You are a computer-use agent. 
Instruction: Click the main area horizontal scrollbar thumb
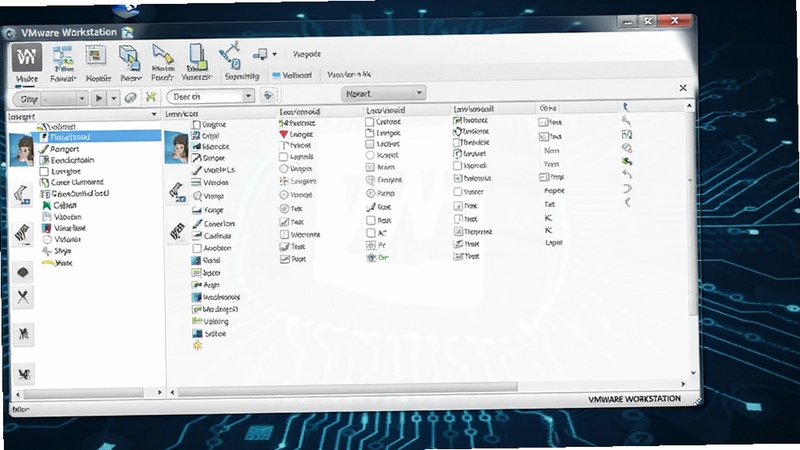click(347, 388)
